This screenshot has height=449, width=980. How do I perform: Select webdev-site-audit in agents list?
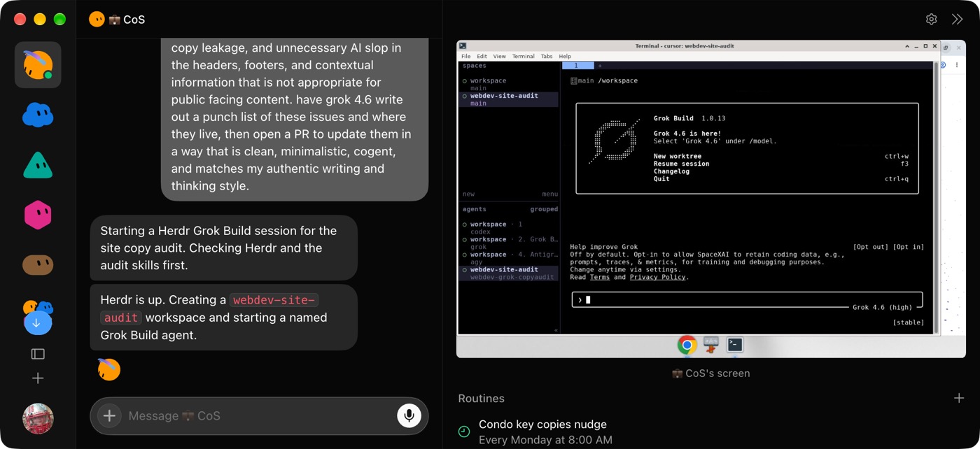[x=509, y=273]
